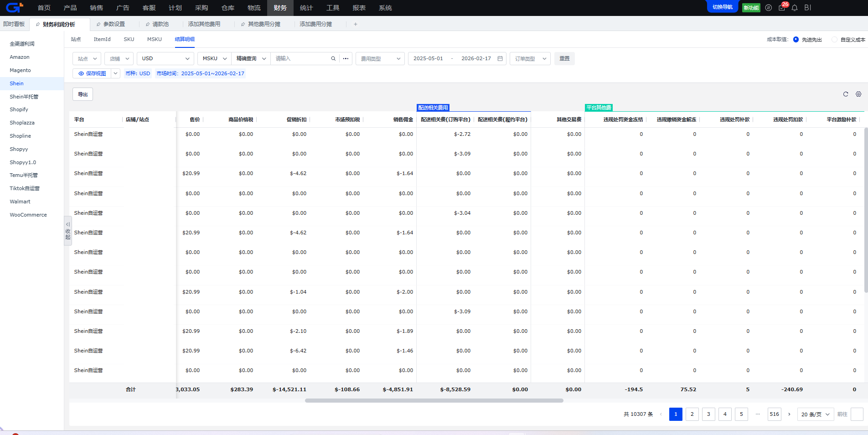Click the 导出 export button
The height and width of the screenshot is (435, 868).
(x=83, y=94)
